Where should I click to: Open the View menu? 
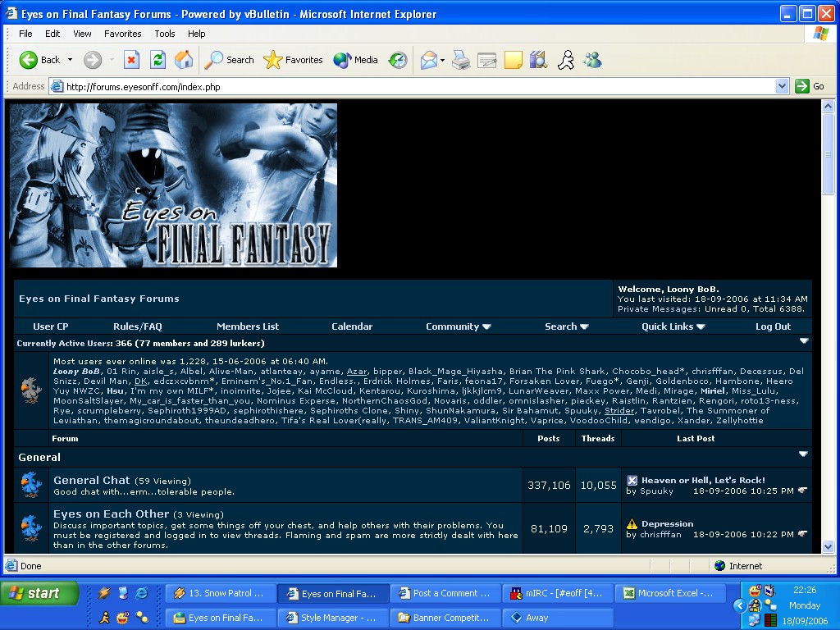(x=82, y=33)
